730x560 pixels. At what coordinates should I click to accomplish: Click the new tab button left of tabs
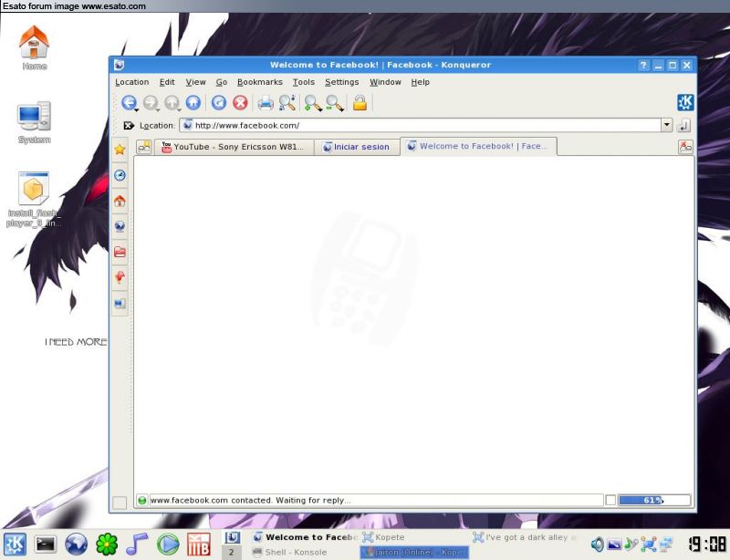coord(144,147)
